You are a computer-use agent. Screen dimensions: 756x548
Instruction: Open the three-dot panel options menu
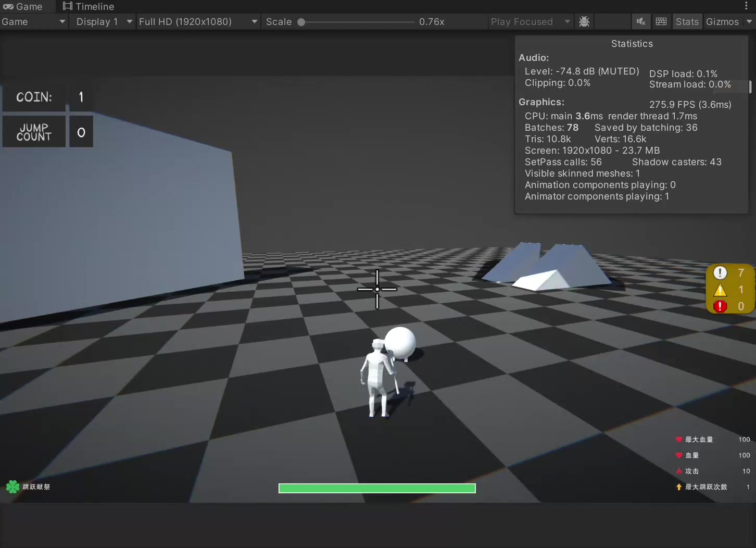(x=746, y=6)
